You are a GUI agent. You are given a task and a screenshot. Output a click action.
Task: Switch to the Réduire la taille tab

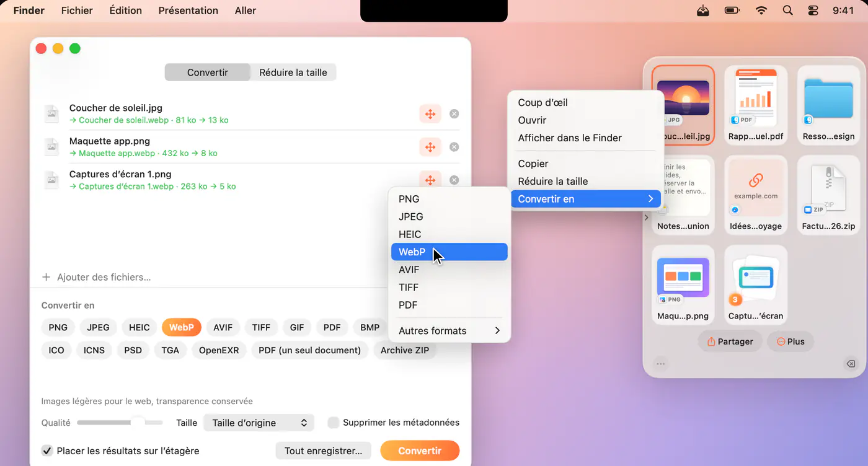[x=293, y=73]
